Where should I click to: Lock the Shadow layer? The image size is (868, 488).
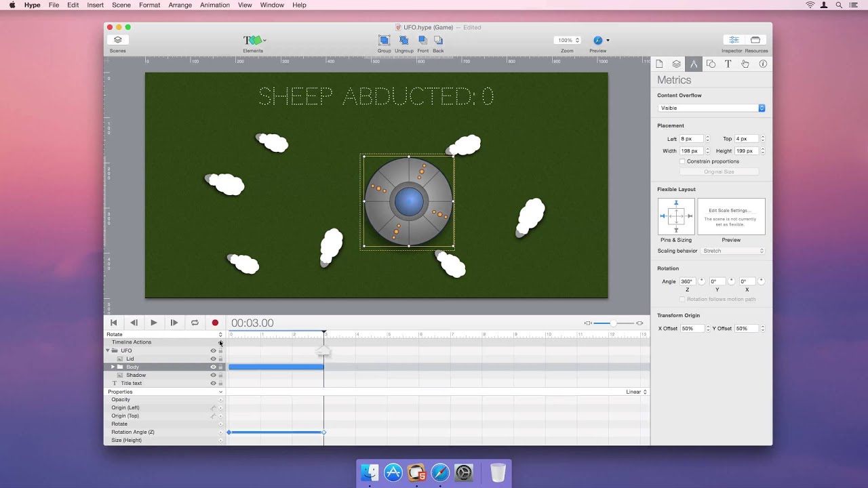click(x=220, y=375)
